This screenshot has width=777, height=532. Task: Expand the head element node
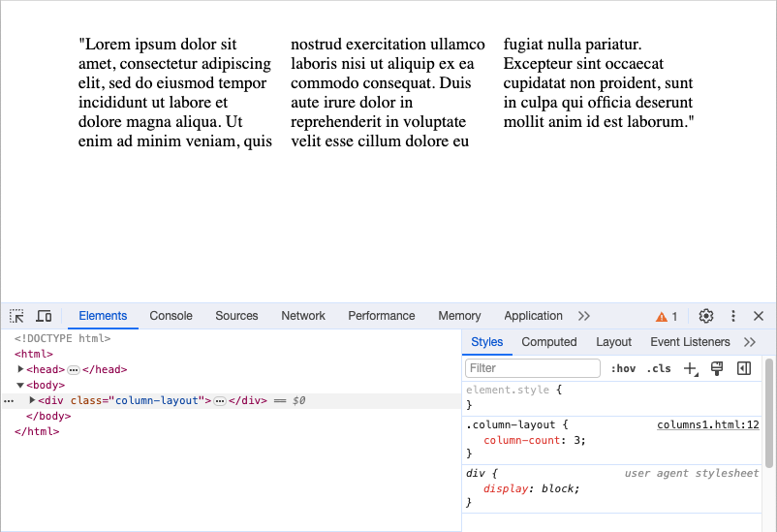pyautogui.click(x=21, y=369)
